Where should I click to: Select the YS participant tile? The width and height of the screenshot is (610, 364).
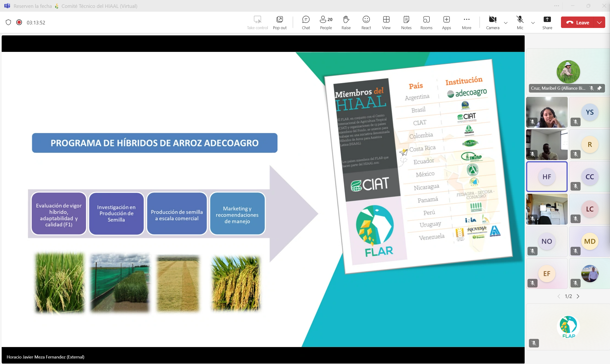[x=589, y=112]
